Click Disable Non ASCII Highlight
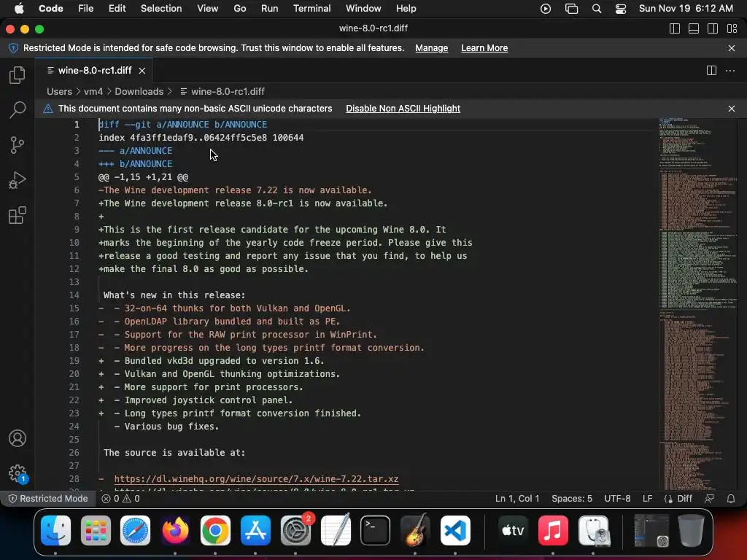This screenshot has height=560, width=747. coord(403,109)
